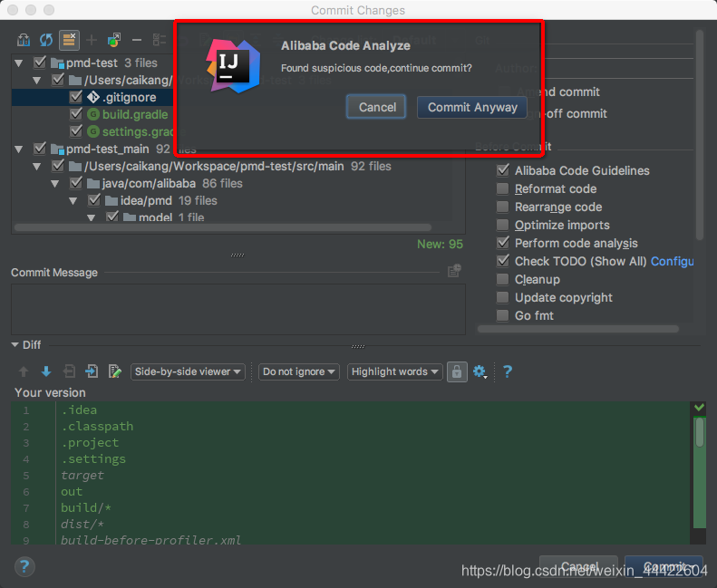The height and width of the screenshot is (588, 717).
Task: Click the Jump to Source edit icon
Action: click(x=114, y=371)
